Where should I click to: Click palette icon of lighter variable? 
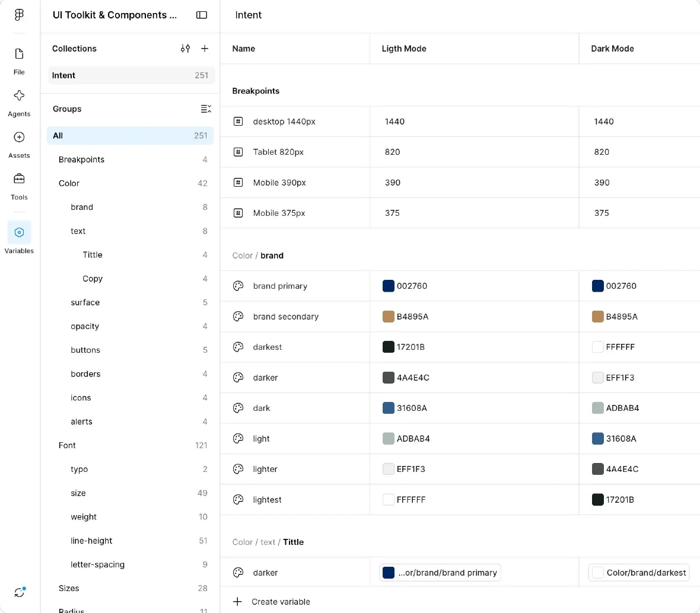click(238, 469)
